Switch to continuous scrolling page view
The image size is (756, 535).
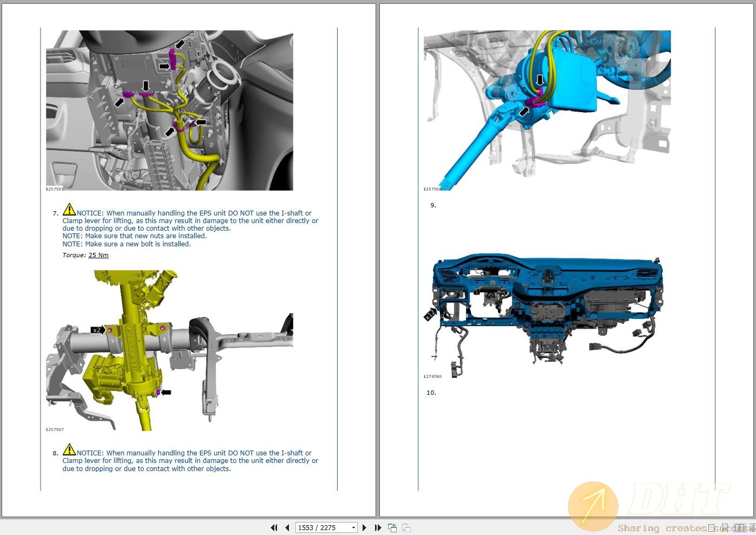pos(725,529)
